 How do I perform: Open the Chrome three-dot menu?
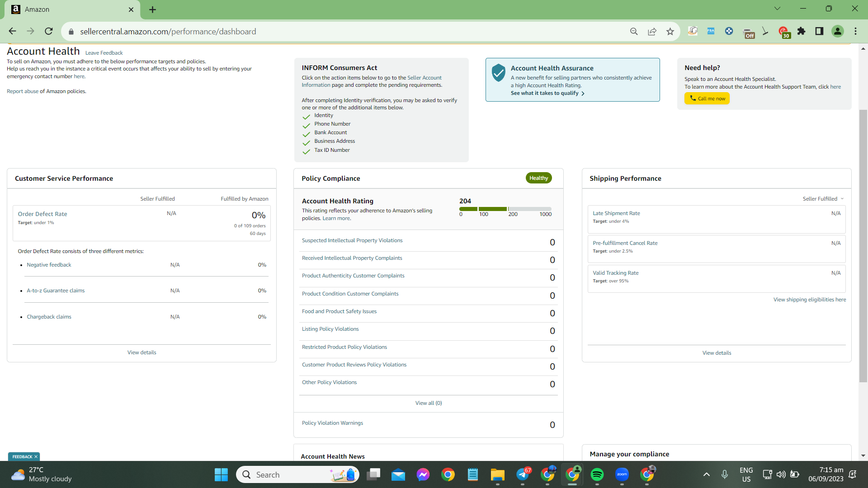(x=855, y=31)
